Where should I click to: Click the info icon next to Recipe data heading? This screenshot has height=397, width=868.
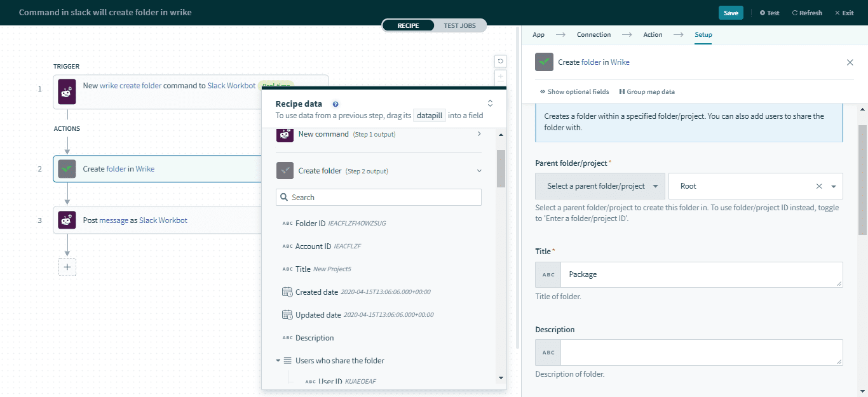tap(336, 104)
